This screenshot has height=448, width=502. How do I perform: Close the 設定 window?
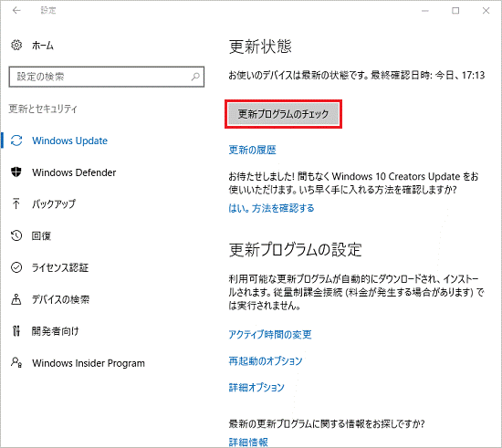click(486, 11)
